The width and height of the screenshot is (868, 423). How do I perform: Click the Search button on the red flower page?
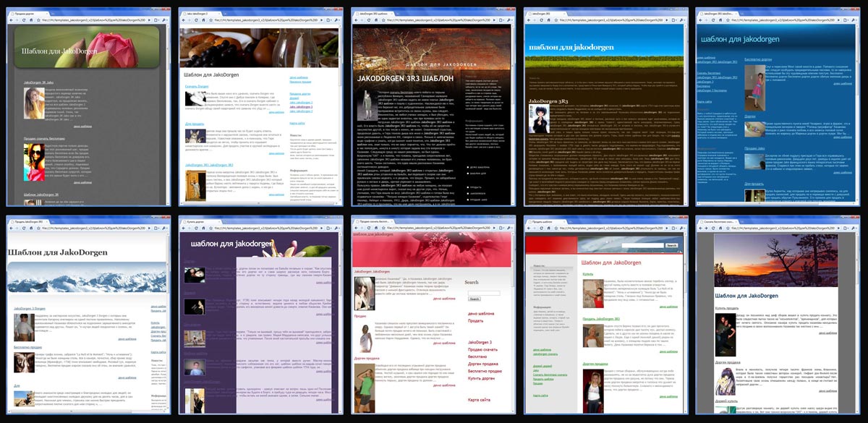(x=474, y=299)
